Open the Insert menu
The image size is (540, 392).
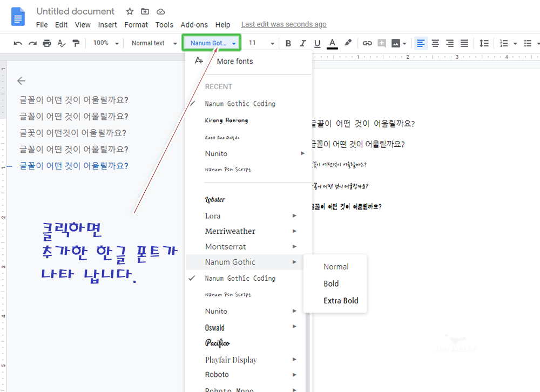point(107,25)
